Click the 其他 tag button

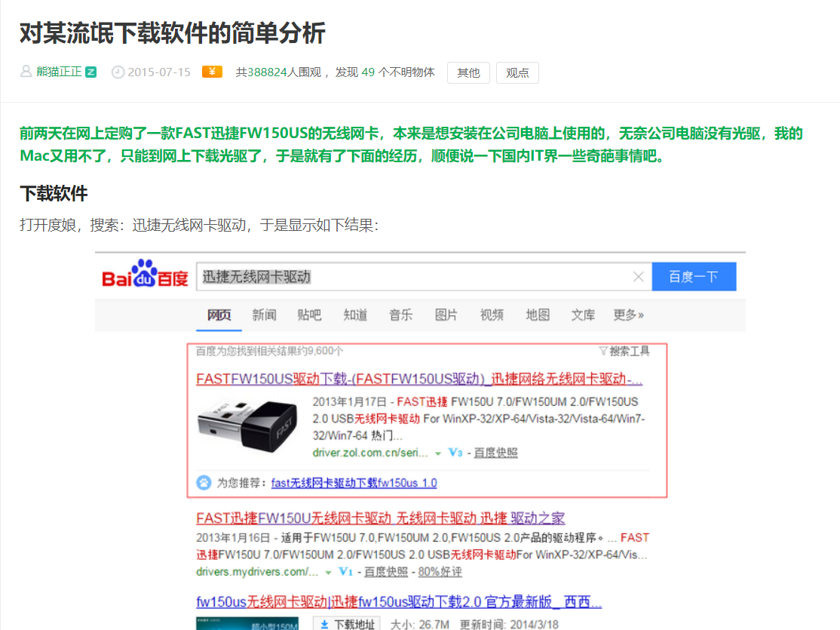click(468, 73)
